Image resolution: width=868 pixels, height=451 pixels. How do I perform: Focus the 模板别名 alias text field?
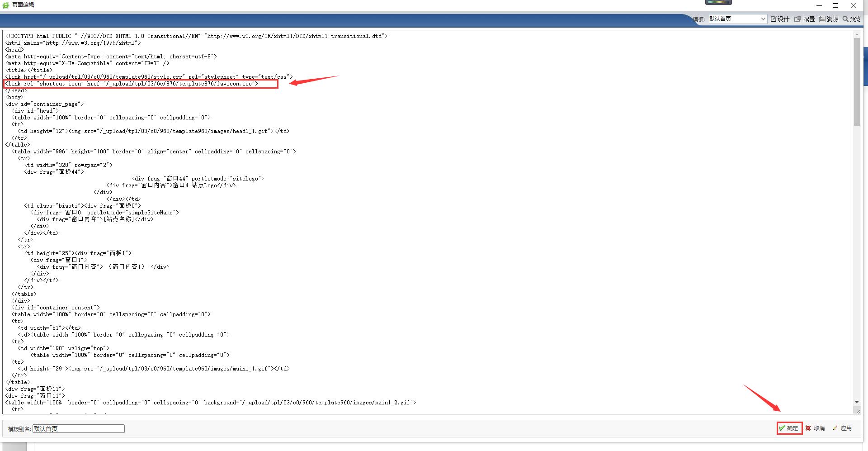click(x=78, y=428)
